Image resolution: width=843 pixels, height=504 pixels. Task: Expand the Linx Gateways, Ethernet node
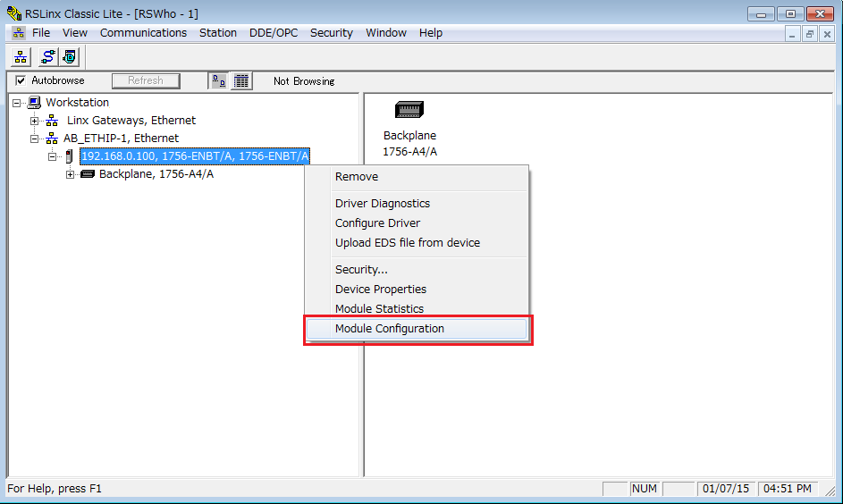[35, 121]
